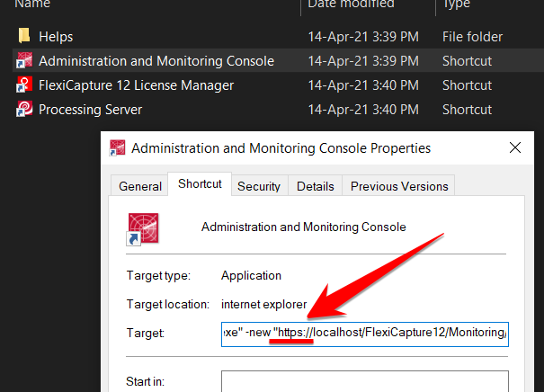
Task: Sort files by Type column header
Action: click(x=456, y=4)
